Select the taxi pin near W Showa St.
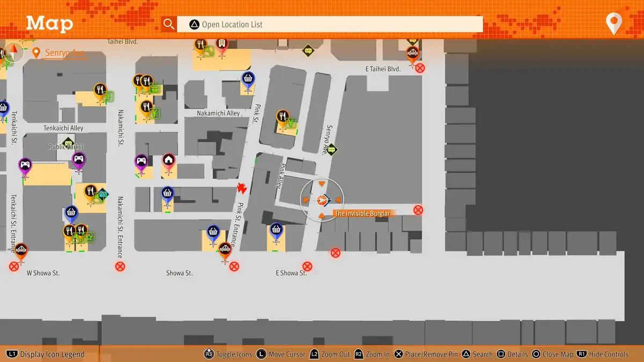Viewport: 644px width, 362px height. click(x=21, y=250)
